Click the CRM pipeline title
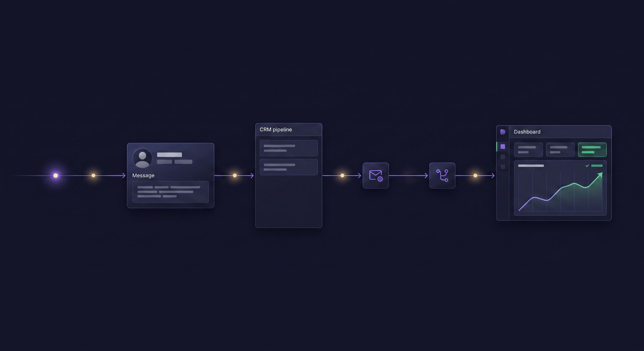644x351 pixels. tap(276, 129)
